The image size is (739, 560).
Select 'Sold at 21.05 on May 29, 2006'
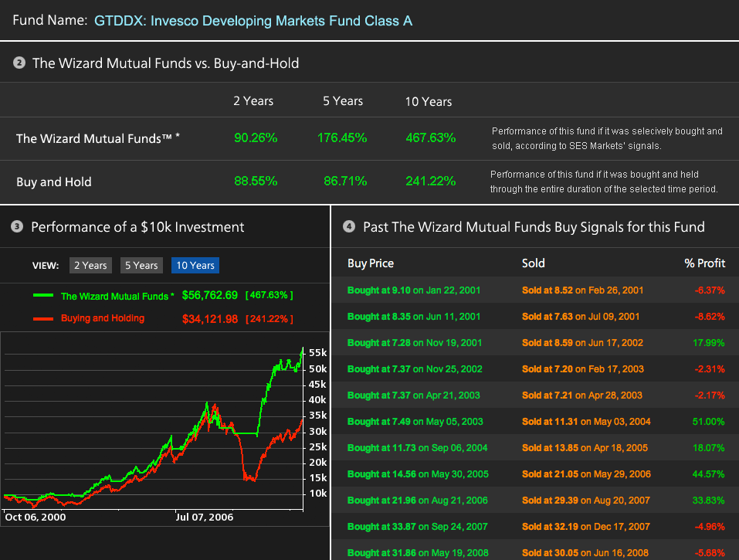click(x=586, y=474)
